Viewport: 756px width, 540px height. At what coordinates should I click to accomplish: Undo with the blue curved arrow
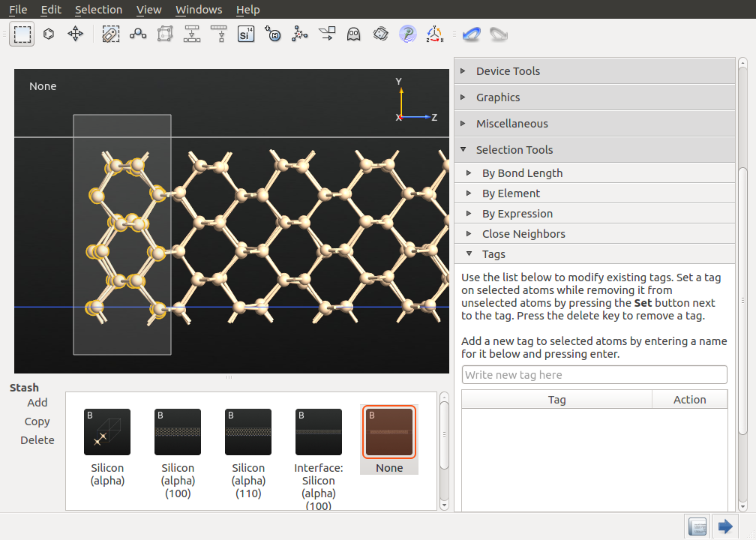coord(471,34)
